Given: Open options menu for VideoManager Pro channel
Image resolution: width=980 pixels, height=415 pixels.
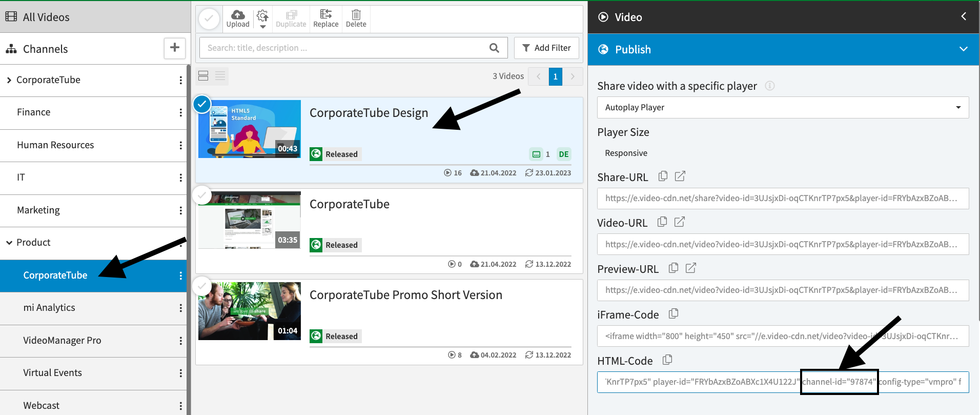Looking at the screenshot, I should (x=180, y=341).
